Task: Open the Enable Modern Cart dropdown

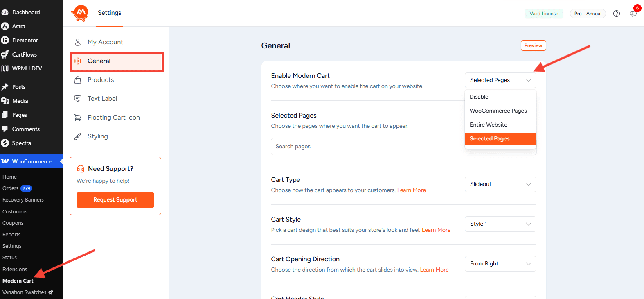Action: tap(500, 80)
